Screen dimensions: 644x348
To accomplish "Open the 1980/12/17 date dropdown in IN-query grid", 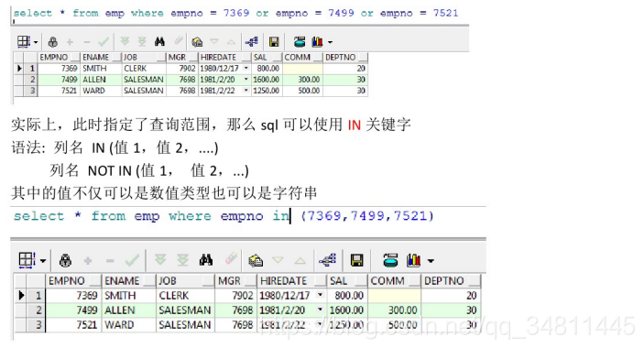I will click(320, 295).
